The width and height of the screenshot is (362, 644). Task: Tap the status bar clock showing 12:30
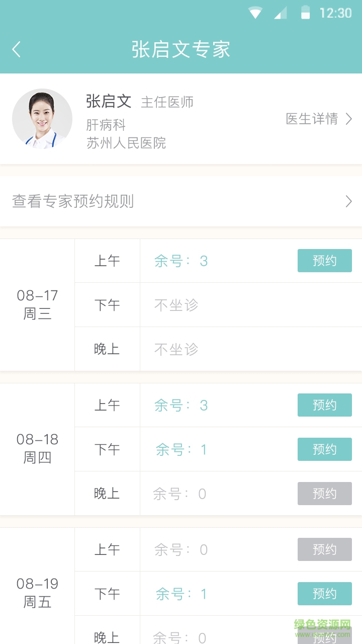(x=335, y=13)
